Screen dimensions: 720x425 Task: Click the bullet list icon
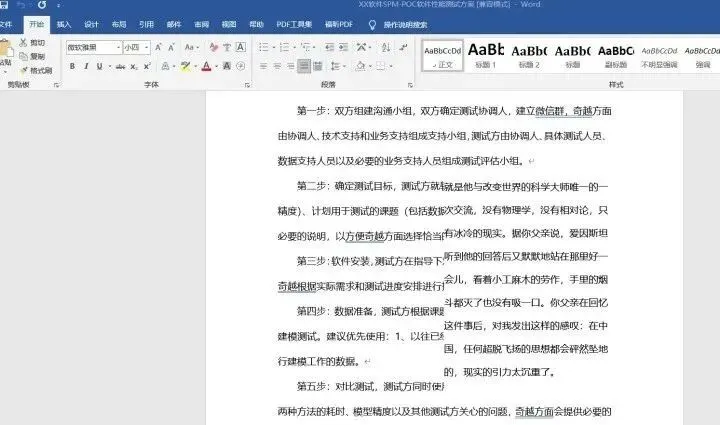pos(264,47)
